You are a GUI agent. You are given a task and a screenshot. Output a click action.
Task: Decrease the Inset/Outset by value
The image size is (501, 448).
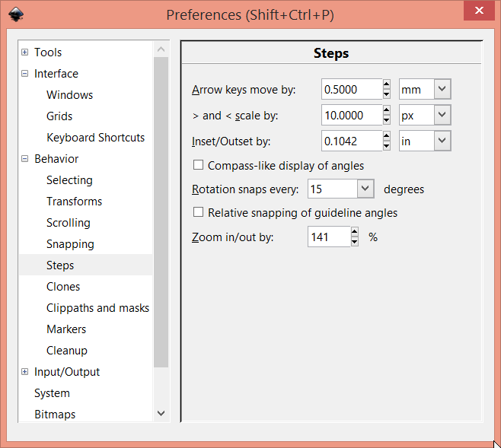(386, 146)
